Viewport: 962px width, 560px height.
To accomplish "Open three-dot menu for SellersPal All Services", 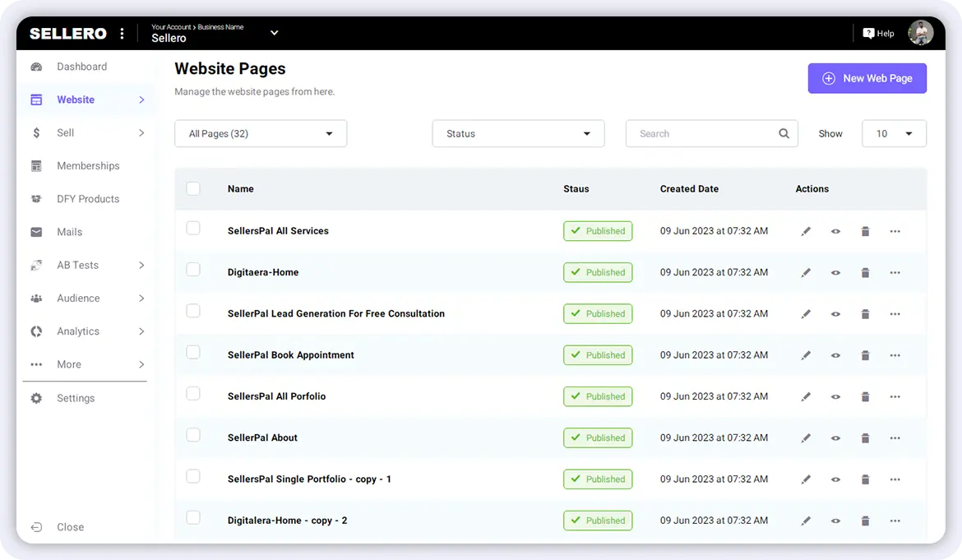I will coord(895,232).
